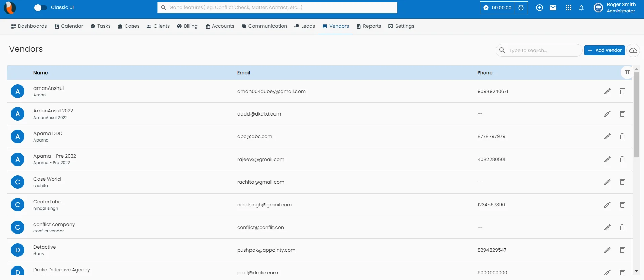This screenshot has width=644, height=280.
Task: Start the timer play button
Action: [486, 8]
